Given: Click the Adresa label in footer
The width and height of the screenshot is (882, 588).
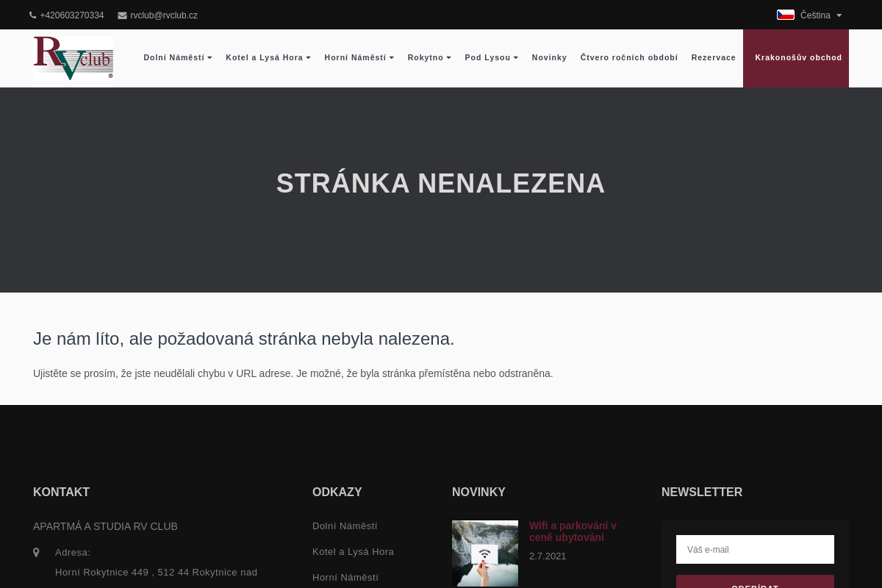Looking at the screenshot, I should tap(73, 553).
